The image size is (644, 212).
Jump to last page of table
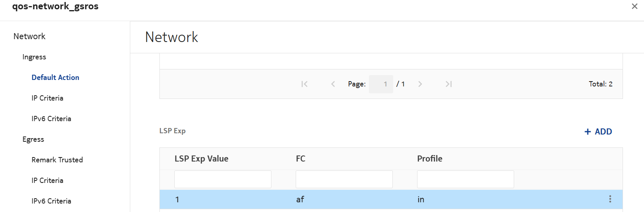(448, 84)
